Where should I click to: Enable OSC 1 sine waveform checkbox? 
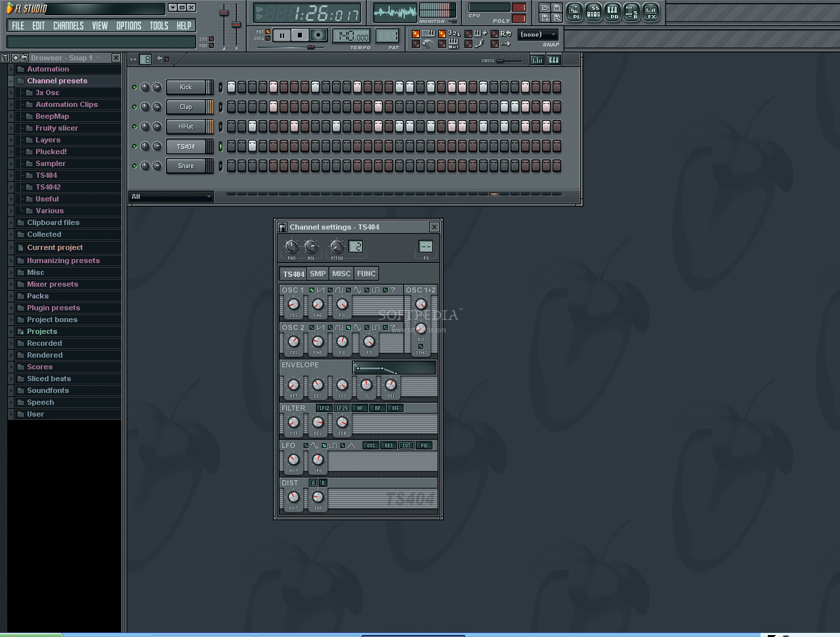[x=349, y=290]
